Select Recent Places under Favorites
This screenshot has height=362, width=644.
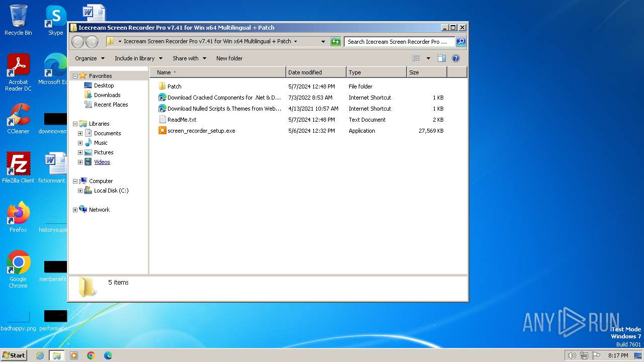pyautogui.click(x=111, y=105)
